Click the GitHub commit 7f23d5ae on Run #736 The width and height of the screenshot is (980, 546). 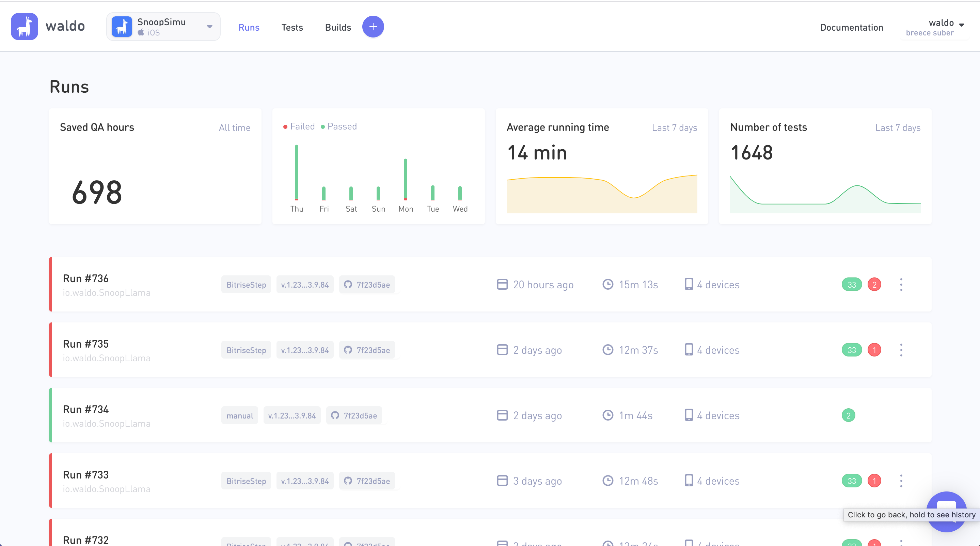(x=367, y=285)
